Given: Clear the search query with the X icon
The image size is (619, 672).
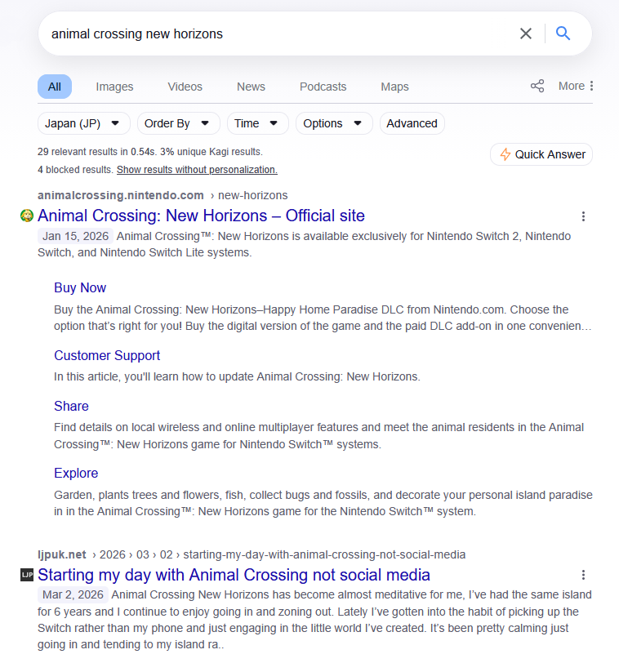Looking at the screenshot, I should coord(526,33).
